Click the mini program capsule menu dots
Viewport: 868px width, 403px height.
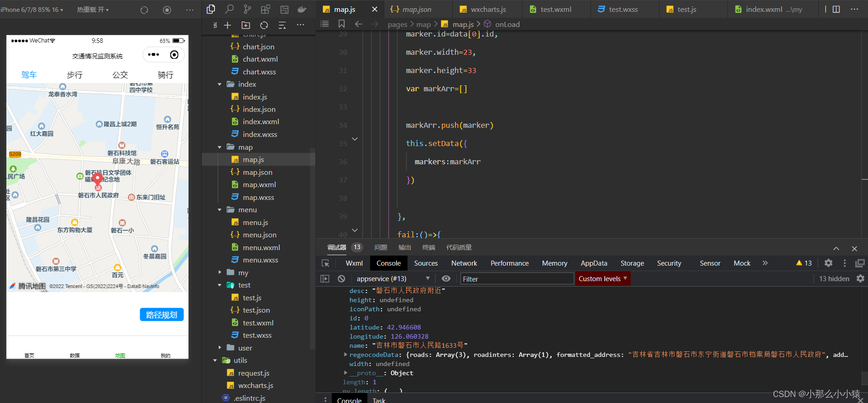(153, 55)
